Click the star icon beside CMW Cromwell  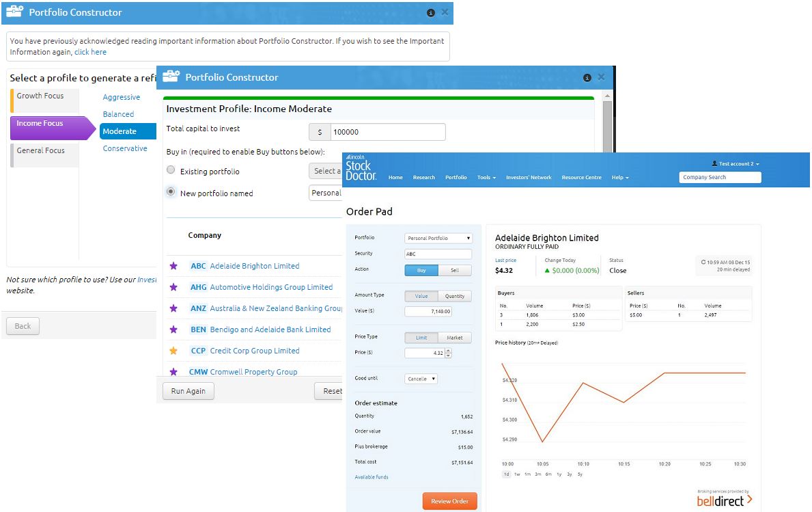coord(173,372)
